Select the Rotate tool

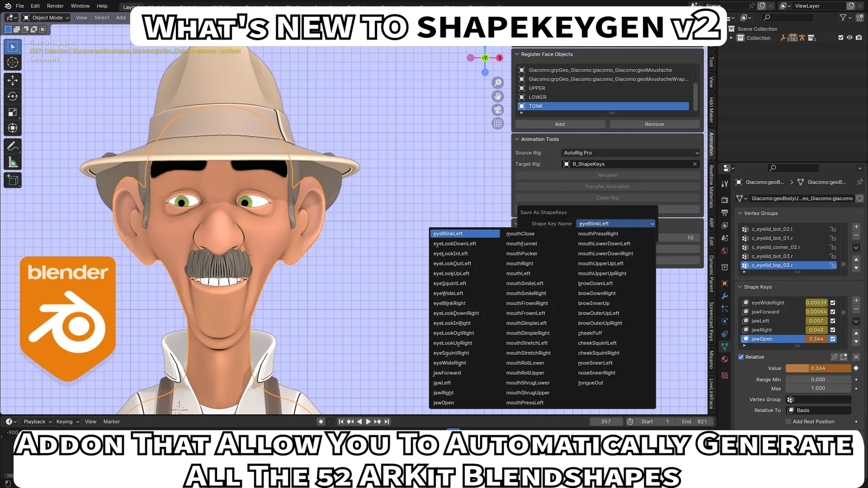click(12, 96)
